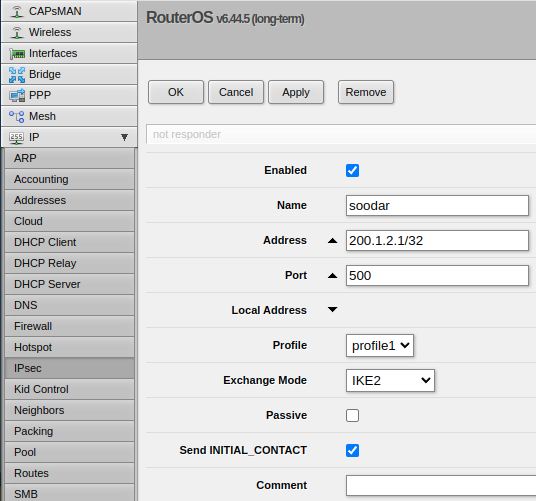Viewport: 536px width, 501px height.
Task: Click the Port field containing 500
Action: click(437, 276)
